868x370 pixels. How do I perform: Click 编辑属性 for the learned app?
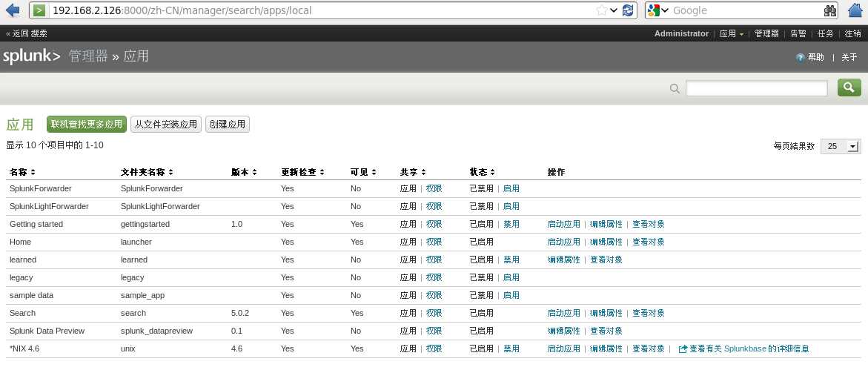563,260
